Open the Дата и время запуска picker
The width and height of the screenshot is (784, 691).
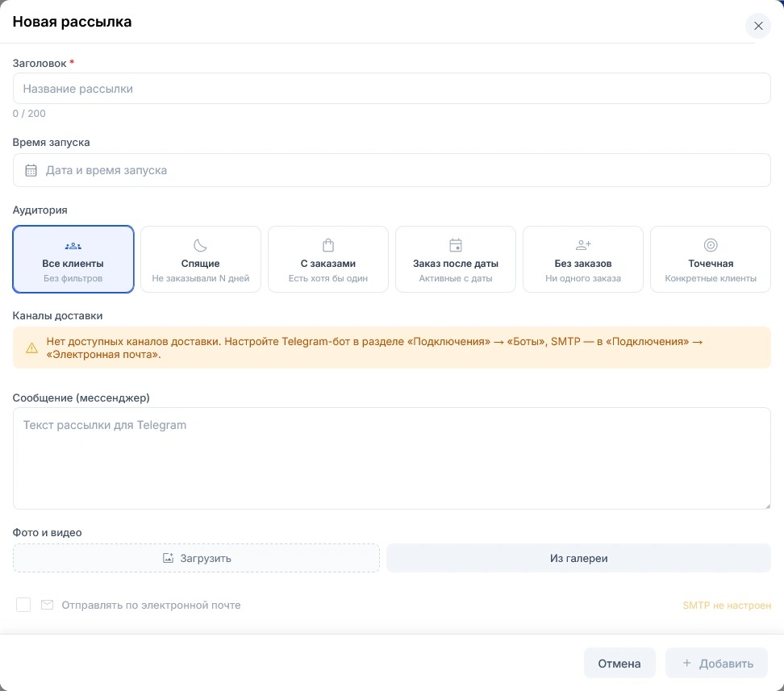(391, 170)
